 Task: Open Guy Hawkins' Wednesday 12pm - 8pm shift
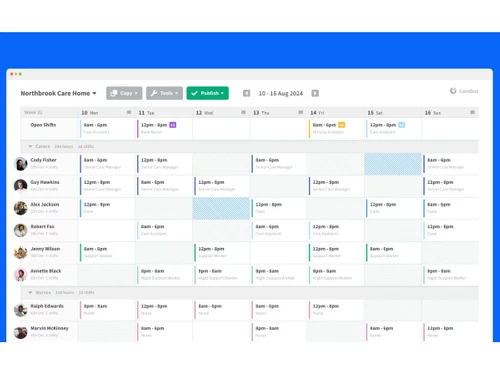(x=221, y=186)
